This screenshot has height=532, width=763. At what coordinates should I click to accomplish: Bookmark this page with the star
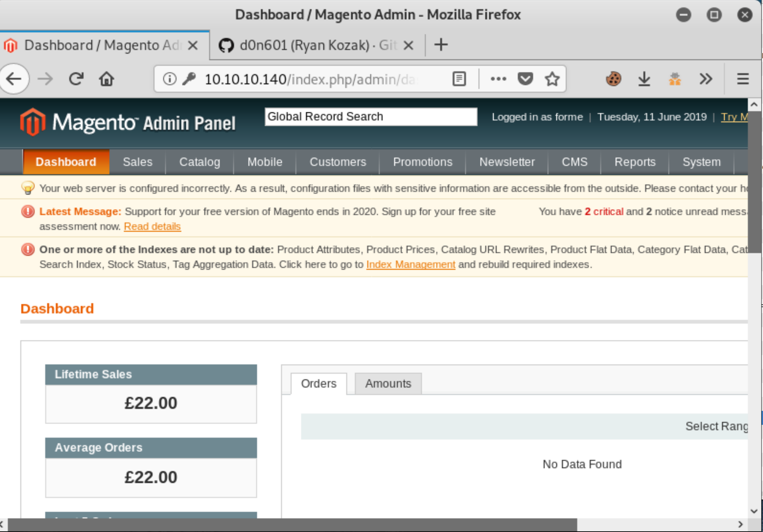click(x=552, y=79)
